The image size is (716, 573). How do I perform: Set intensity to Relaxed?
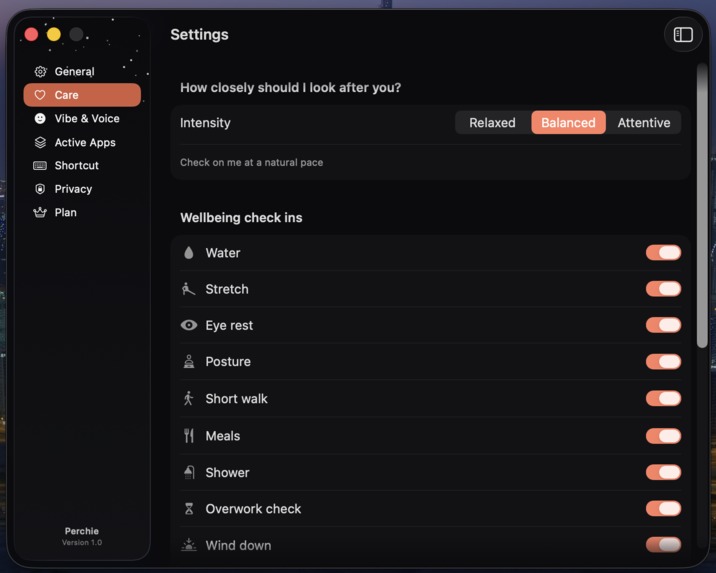tap(492, 122)
